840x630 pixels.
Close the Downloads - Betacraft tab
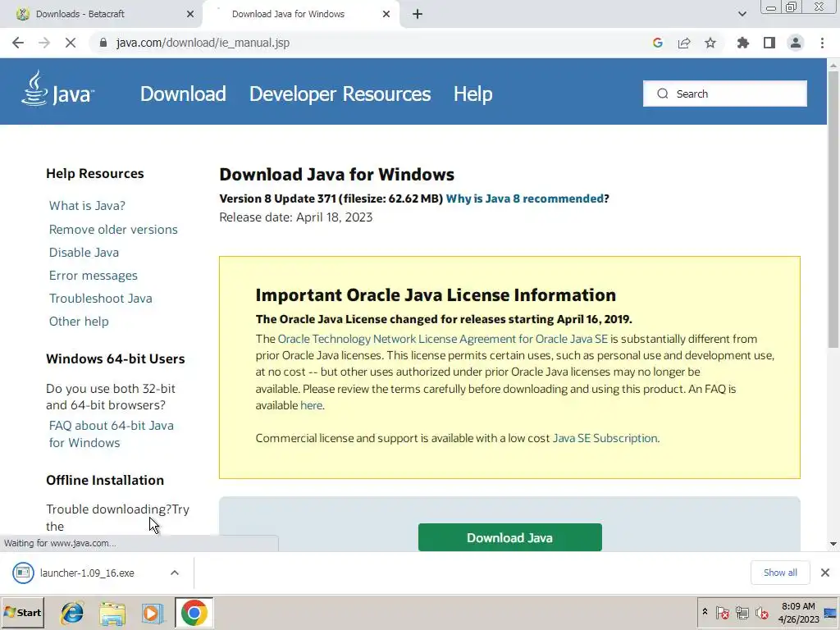tap(190, 14)
